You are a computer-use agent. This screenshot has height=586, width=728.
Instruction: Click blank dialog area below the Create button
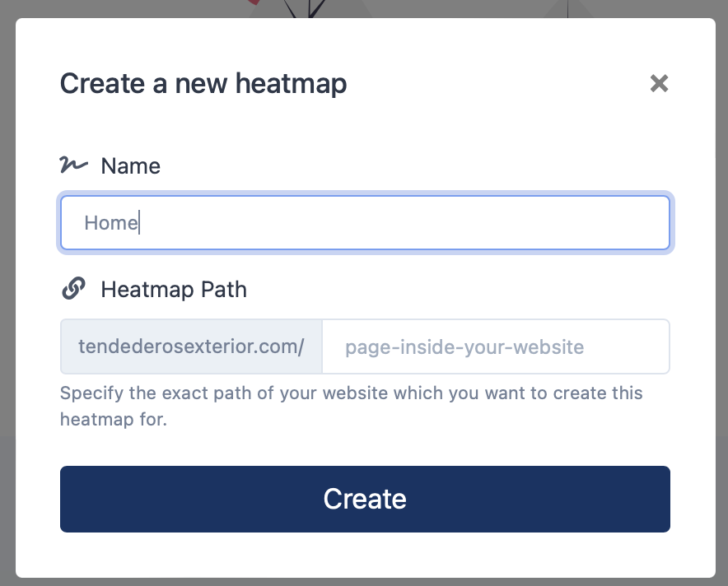point(365,555)
